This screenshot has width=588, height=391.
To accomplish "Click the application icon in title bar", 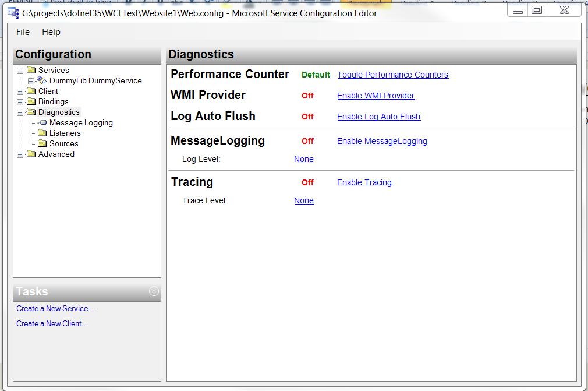I will pyautogui.click(x=13, y=13).
